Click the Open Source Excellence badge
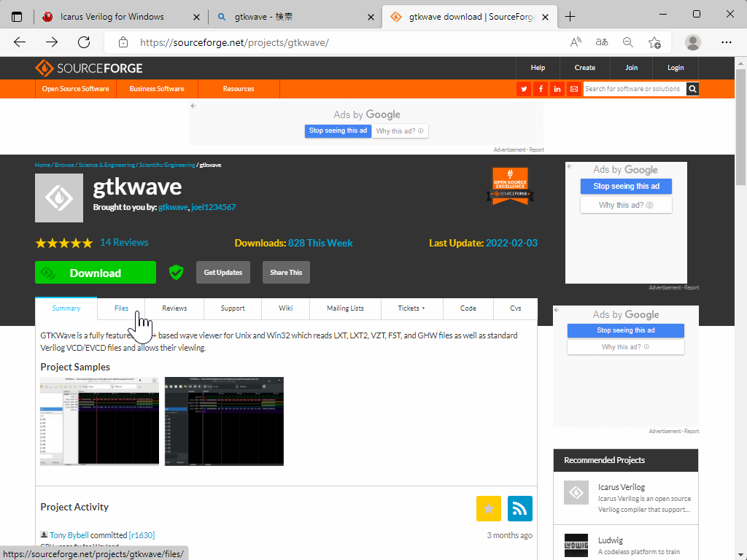This screenshot has height=560, width=747. (510, 186)
